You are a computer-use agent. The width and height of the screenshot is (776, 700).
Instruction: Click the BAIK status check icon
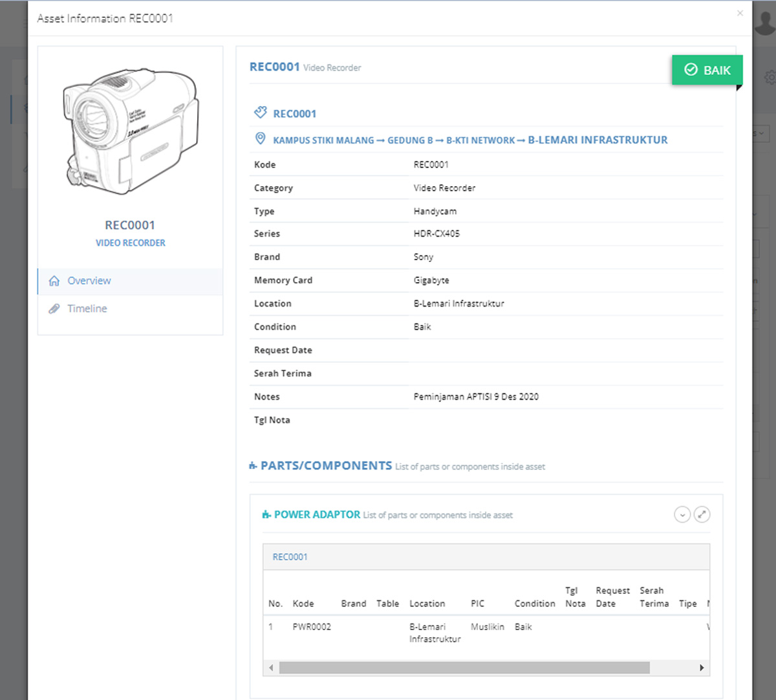691,70
